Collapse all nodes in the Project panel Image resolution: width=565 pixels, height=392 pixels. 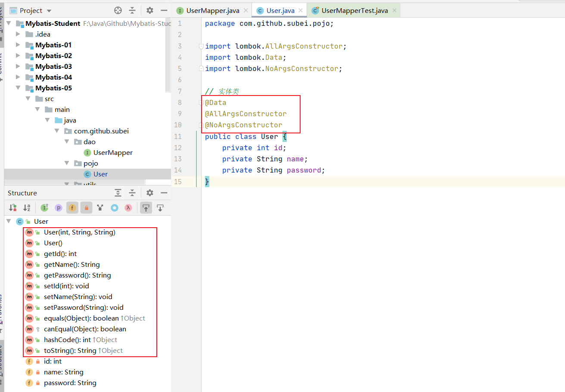pos(132,10)
